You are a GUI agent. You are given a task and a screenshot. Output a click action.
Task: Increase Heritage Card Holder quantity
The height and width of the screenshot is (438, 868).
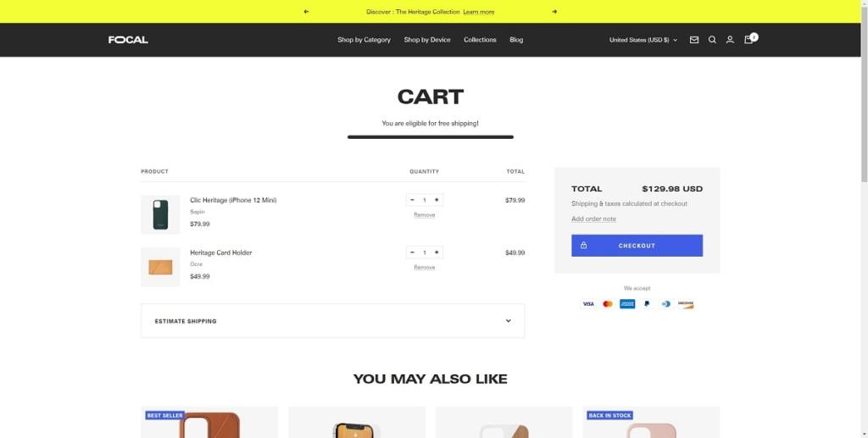437,252
